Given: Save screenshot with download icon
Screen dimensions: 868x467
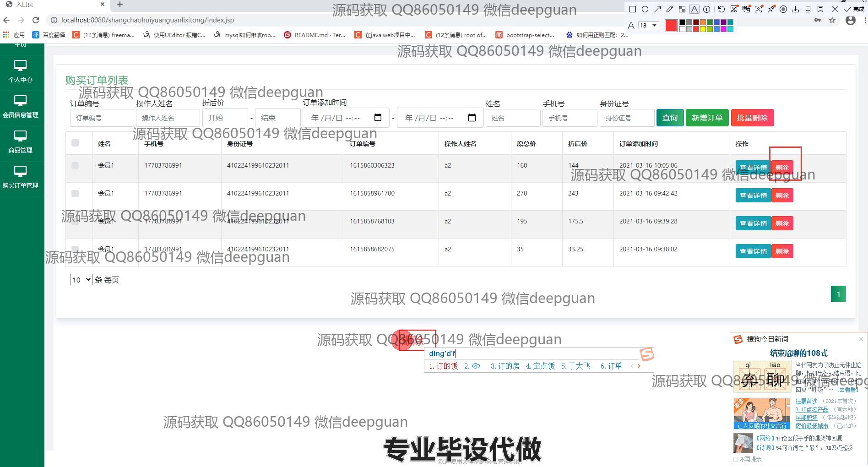Looking at the screenshot, I should click(x=796, y=9).
